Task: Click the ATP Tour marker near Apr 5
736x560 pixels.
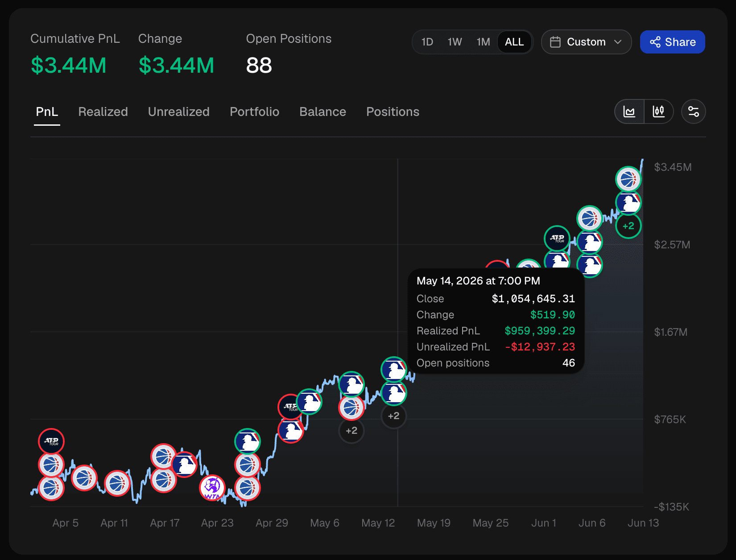Action: pos(51,441)
